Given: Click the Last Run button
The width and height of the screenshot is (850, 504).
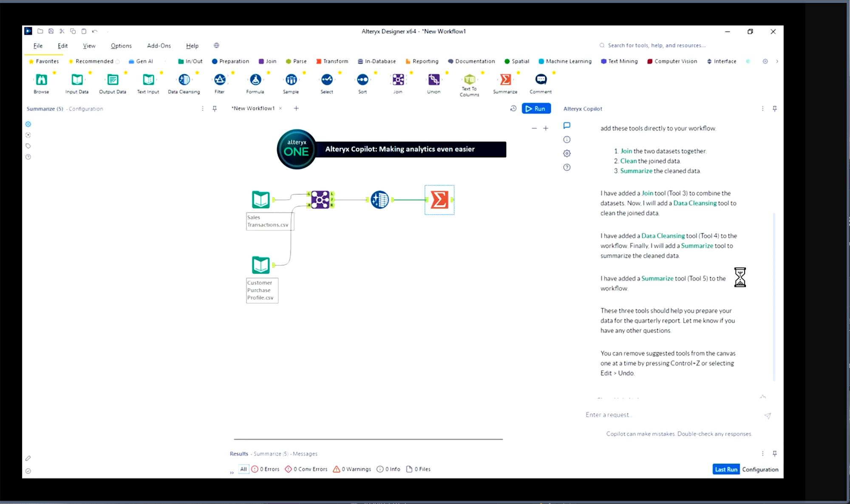Looking at the screenshot, I should tap(726, 469).
